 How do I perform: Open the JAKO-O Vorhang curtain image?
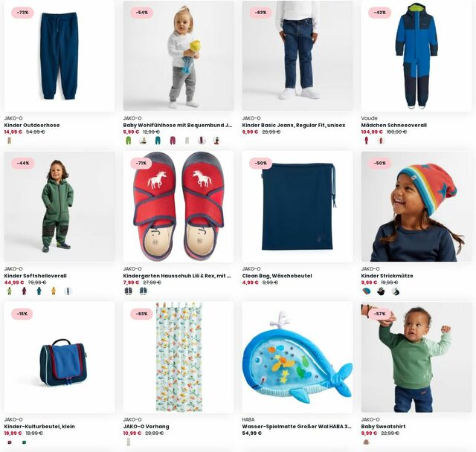point(178,357)
